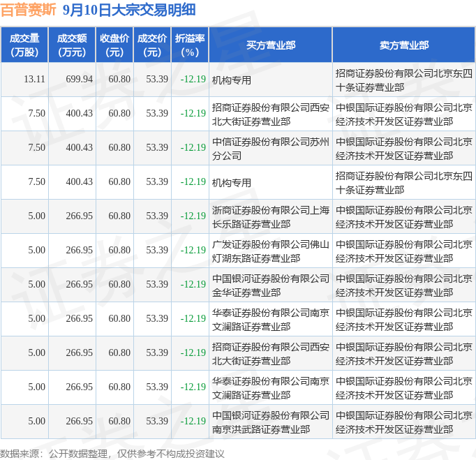Click buyer 招商证券西安北大街 in the 266.95 row
Viewport: 476px width, 460px height.
[271, 354]
